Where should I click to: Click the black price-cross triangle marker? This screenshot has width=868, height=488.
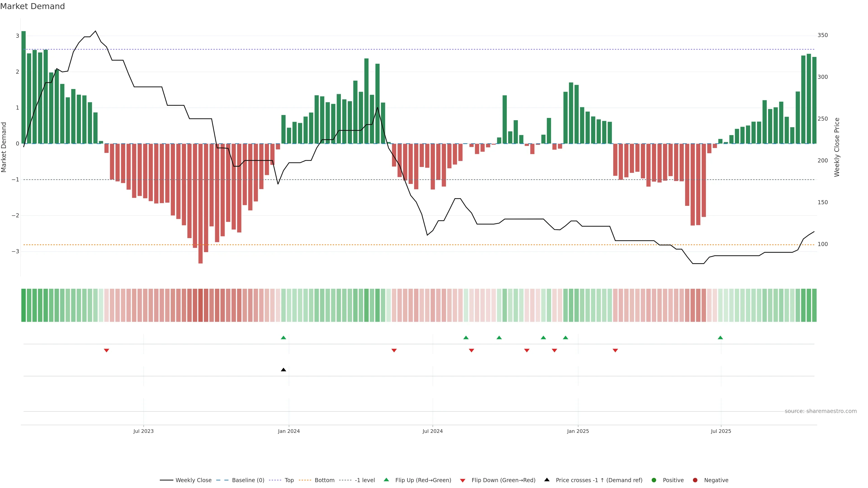(283, 370)
